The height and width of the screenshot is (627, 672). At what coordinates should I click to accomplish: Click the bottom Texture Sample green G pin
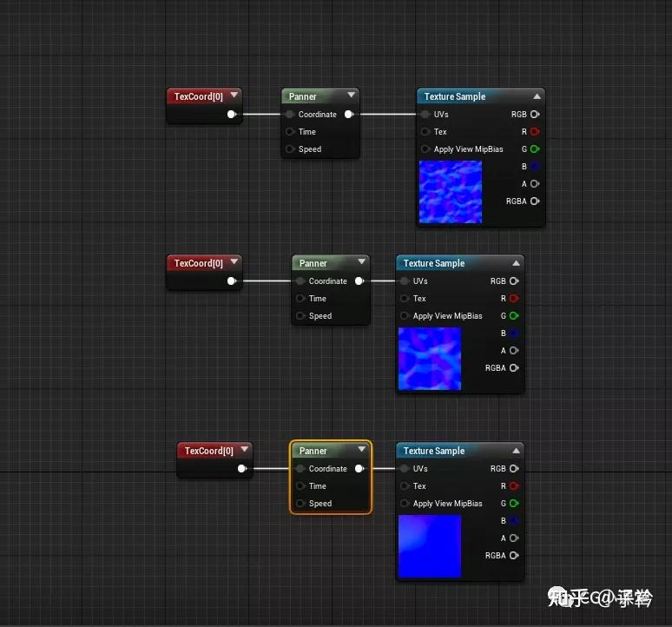(514, 504)
